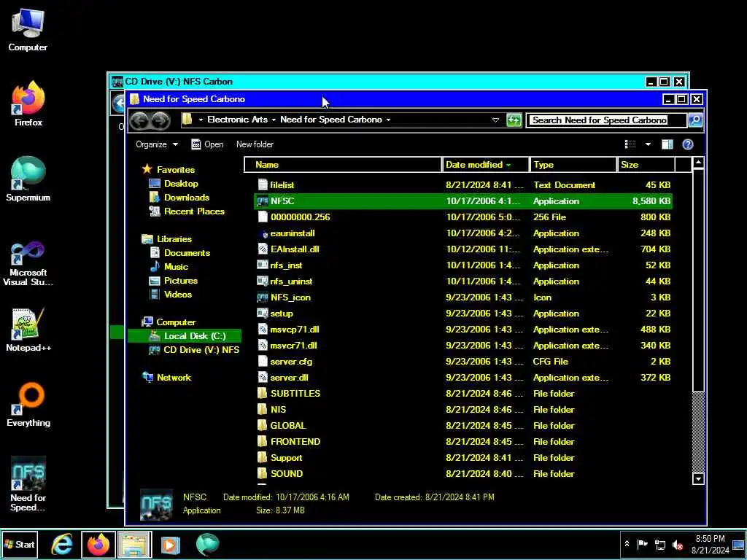Click the network tray icon

coord(659,544)
